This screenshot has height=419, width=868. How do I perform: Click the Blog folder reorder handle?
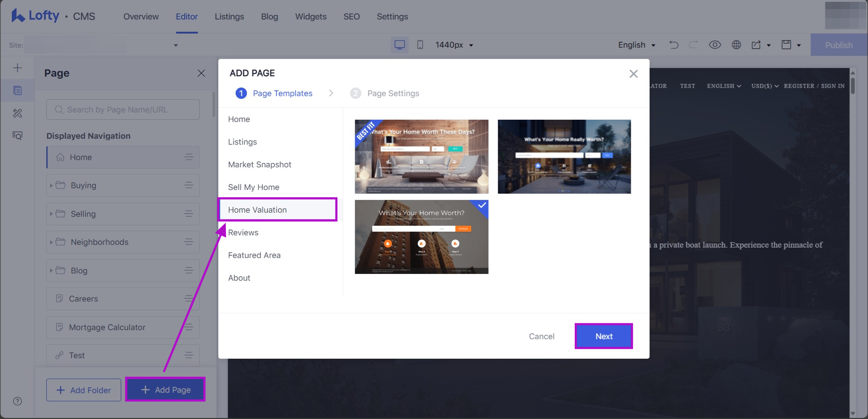click(x=189, y=271)
